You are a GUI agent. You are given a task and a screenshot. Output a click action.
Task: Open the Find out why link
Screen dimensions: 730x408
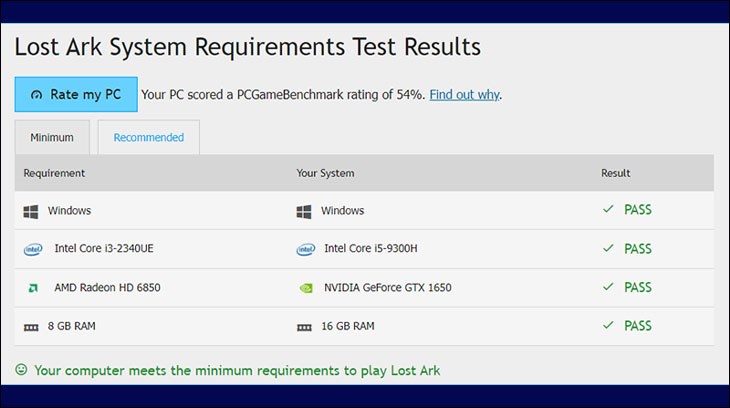[465, 95]
